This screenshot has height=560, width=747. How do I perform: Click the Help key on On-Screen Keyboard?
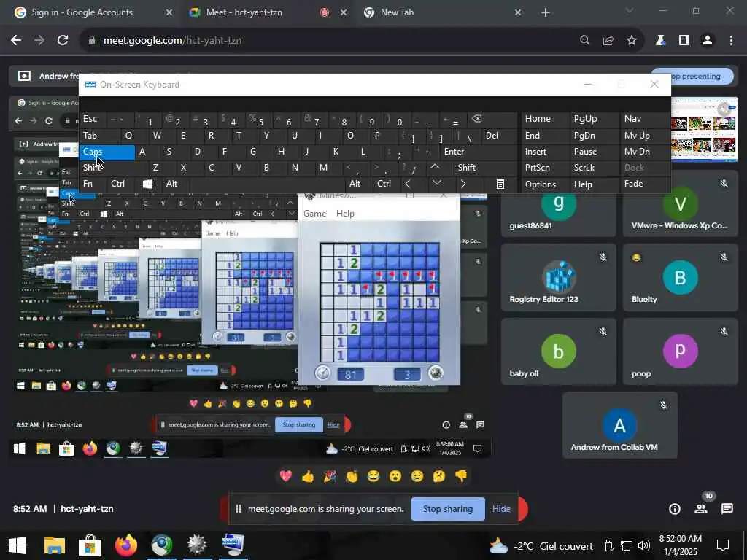click(595, 184)
